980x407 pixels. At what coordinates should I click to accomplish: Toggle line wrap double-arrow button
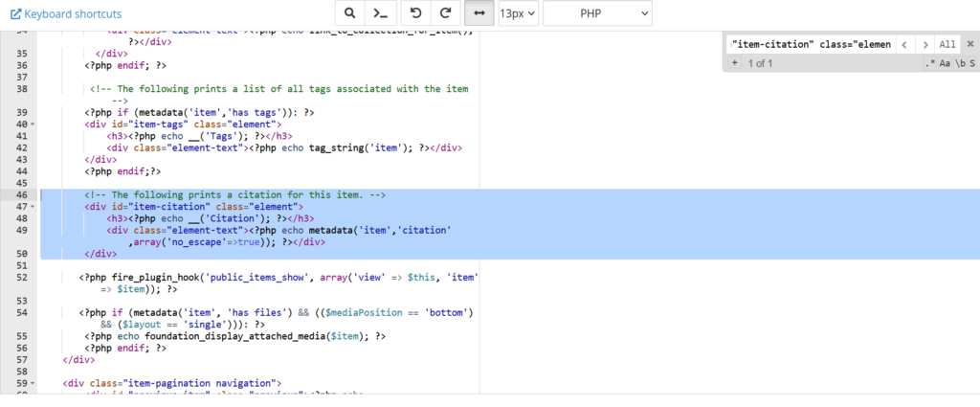479,13
